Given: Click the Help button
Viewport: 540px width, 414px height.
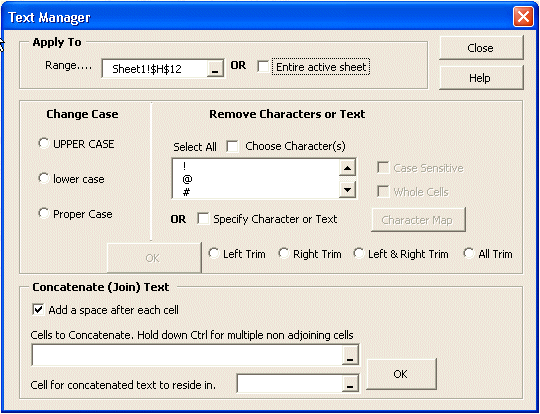Looking at the screenshot, I should point(481,78).
